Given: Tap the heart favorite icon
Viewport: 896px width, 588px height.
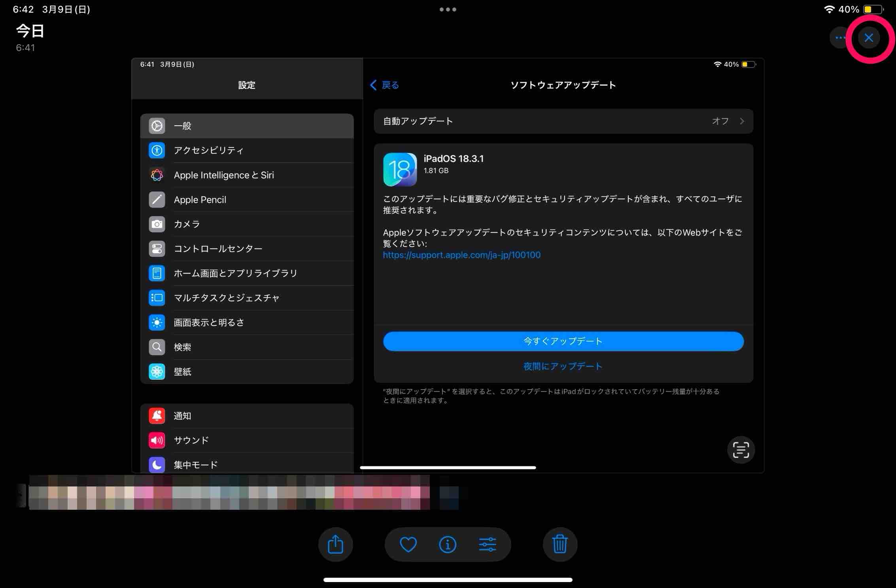Looking at the screenshot, I should 408,545.
